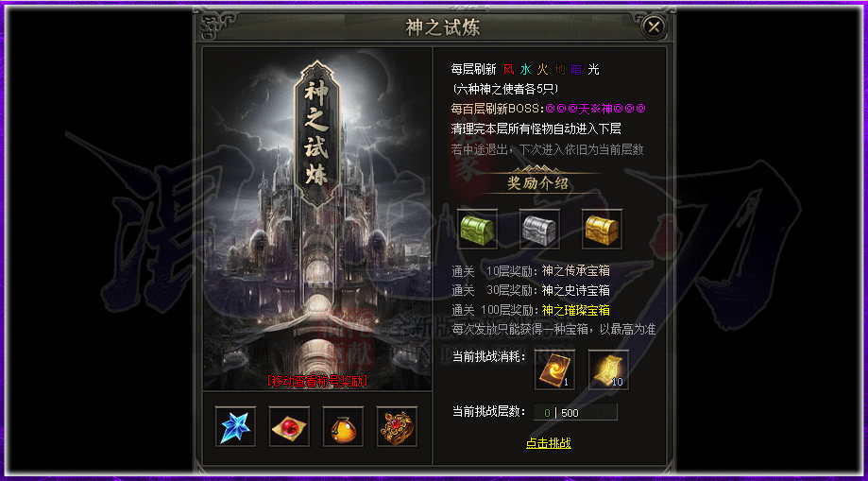
Task: Click the 神之传承宝箱 reward text
Action: [576, 271]
